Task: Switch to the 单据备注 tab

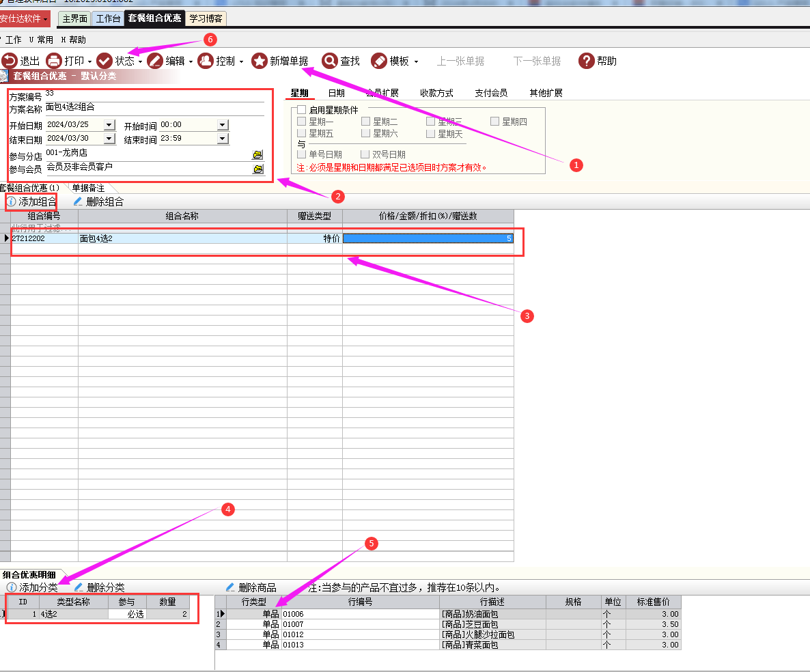Action: [x=88, y=188]
